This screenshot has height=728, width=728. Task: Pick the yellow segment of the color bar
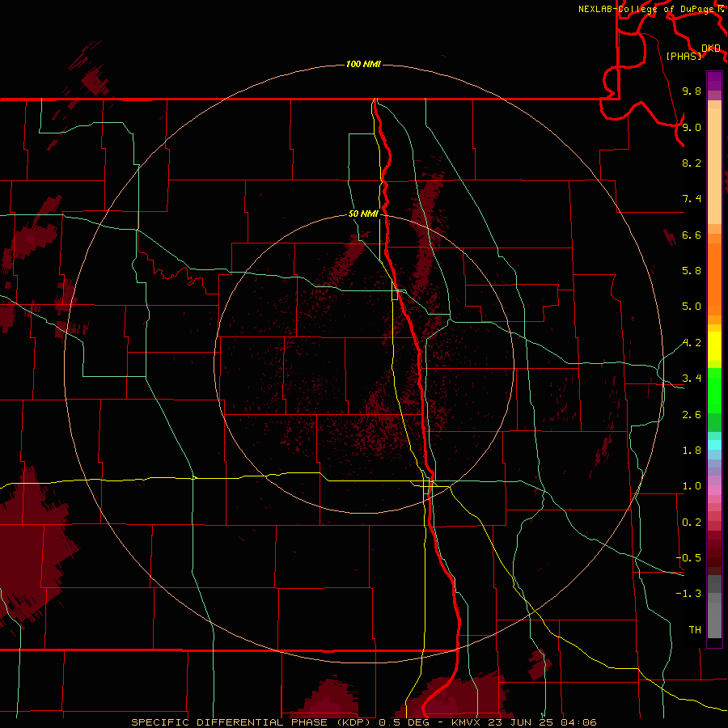click(x=714, y=346)
